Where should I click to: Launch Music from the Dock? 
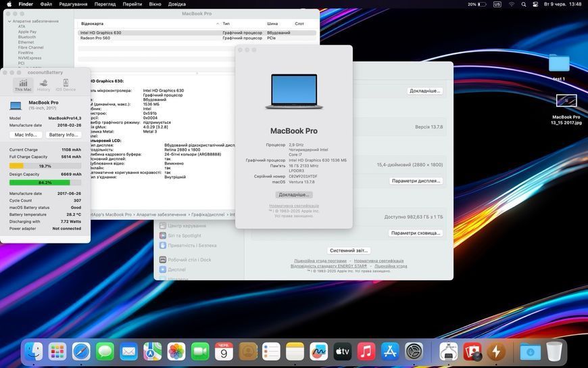coord(366,352)
